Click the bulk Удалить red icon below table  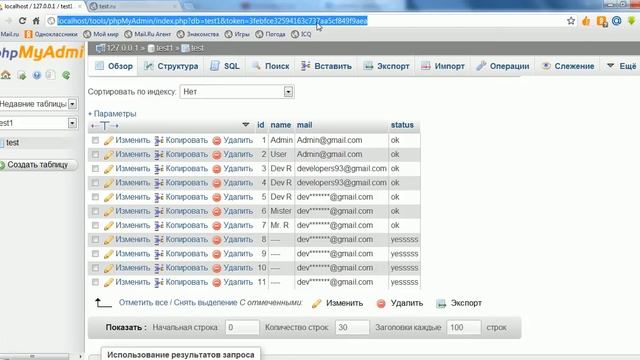point(381,303)
